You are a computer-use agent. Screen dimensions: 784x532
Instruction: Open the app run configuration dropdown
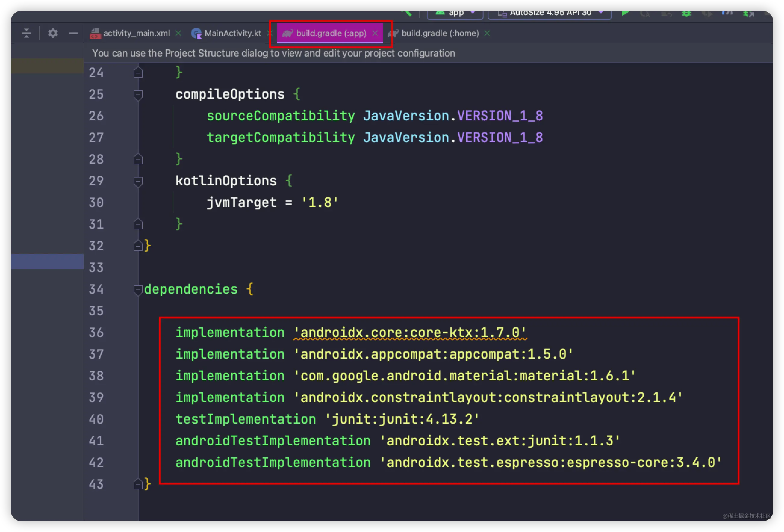(x=455, y=13)
